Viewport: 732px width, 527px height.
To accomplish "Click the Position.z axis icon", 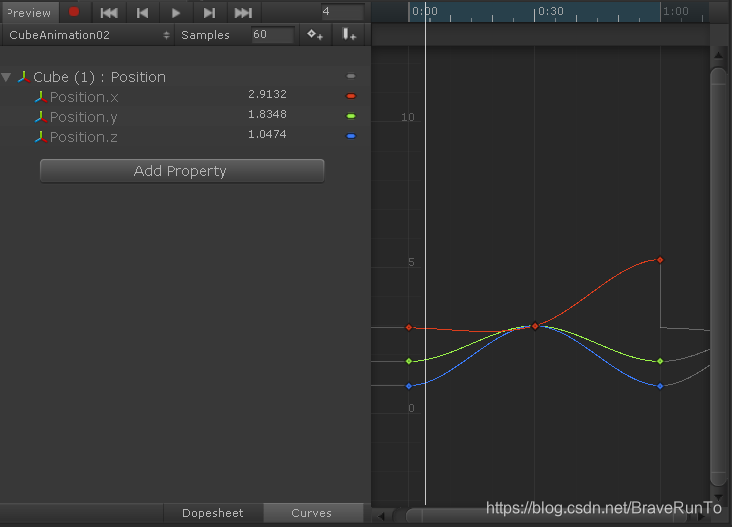I will point(41,137).
